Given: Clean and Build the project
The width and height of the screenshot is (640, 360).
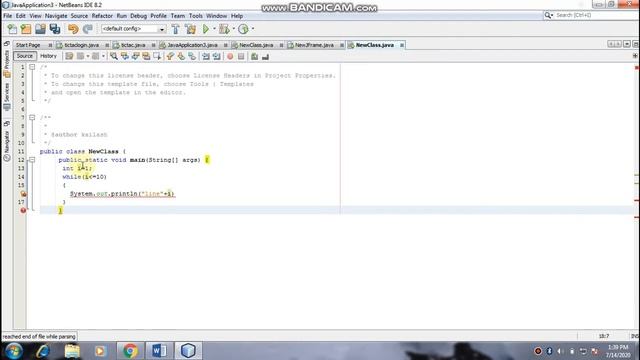Looking at the screenshot, I should tap(190, 29).
